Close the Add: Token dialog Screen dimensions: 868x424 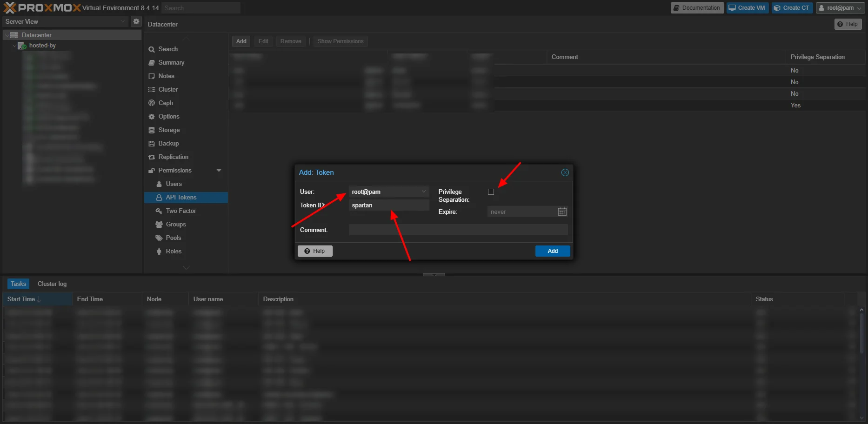tap(565, 172)
